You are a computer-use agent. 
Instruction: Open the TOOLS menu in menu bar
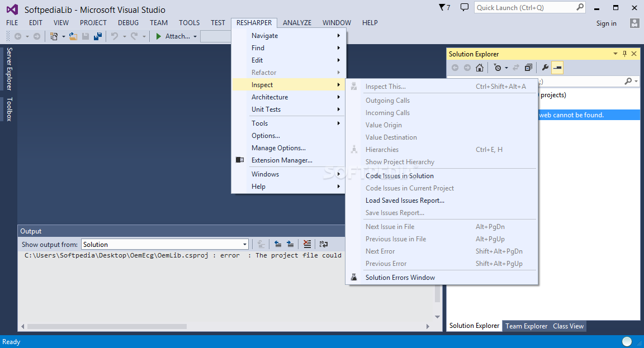(x=189, y=23)
